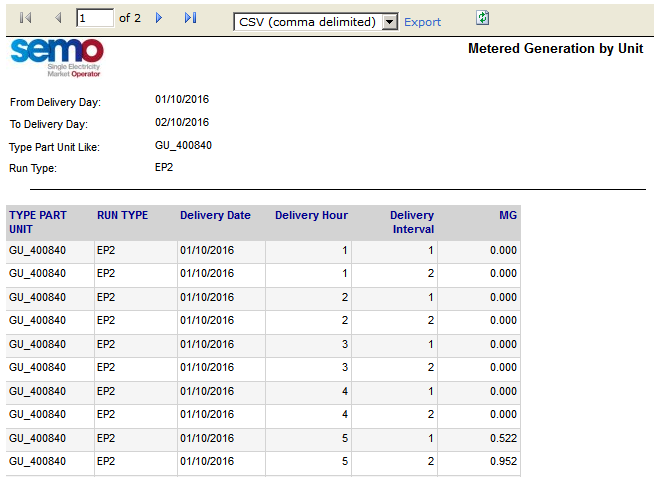Click the Delivery Date column header

coord(215,215)
